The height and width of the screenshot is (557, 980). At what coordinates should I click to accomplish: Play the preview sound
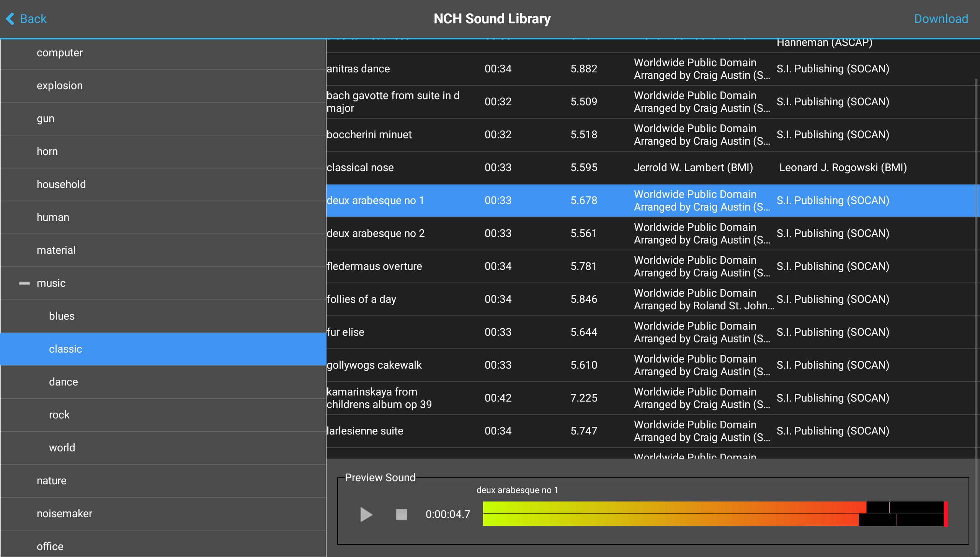coord(366,514)
